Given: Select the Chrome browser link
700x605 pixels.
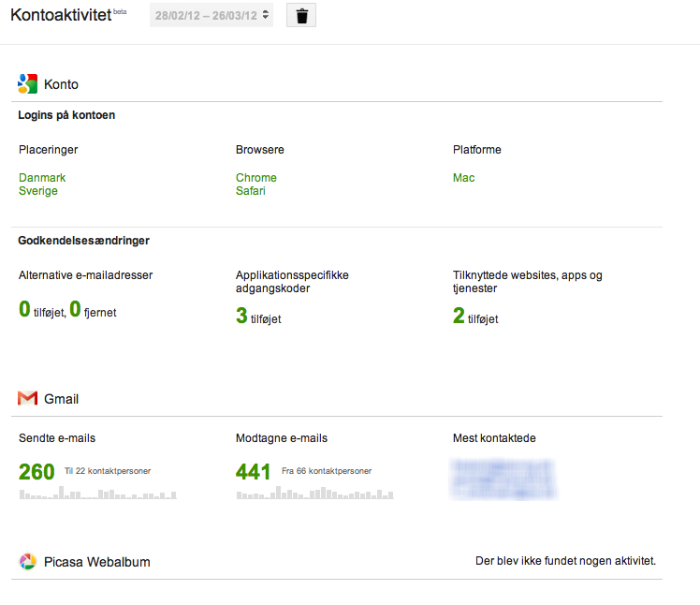Looking at the screenshot, I should 256,177.
